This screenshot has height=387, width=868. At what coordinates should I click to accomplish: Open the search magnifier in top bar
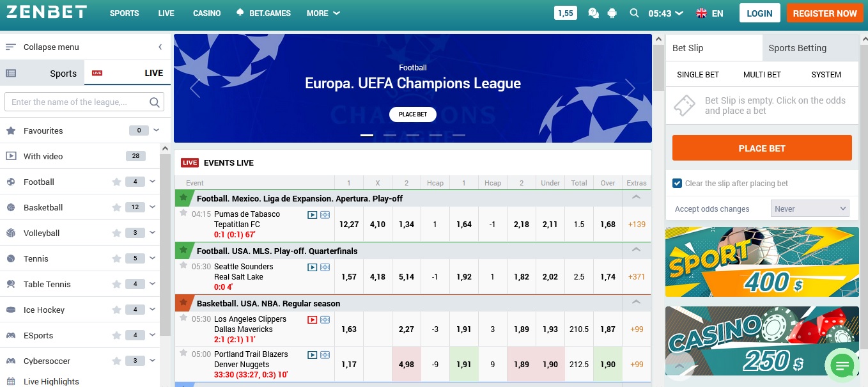pos(634,13)
